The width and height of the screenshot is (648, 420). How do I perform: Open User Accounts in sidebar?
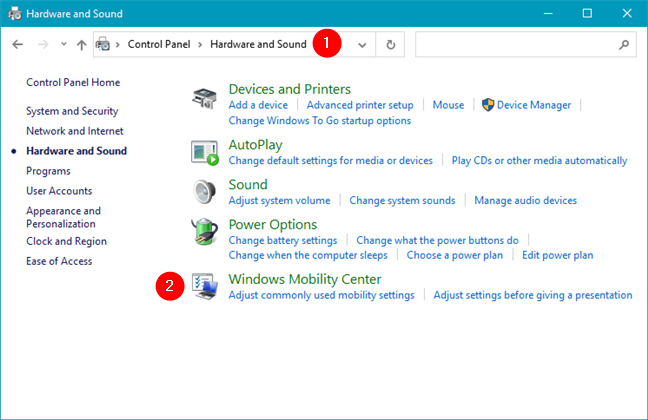tap(59, 191)
